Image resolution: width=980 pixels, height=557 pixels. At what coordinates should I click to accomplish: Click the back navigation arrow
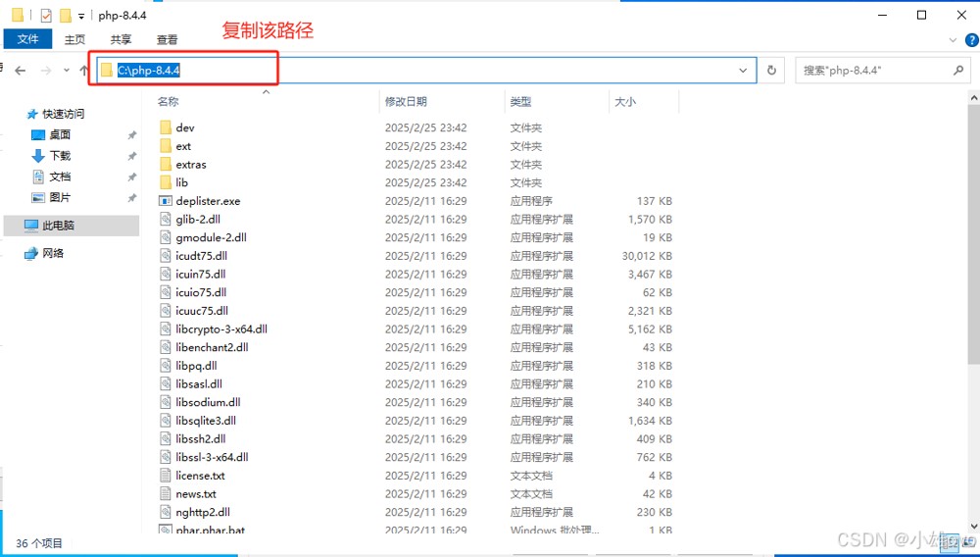click(x=20, y=71)
